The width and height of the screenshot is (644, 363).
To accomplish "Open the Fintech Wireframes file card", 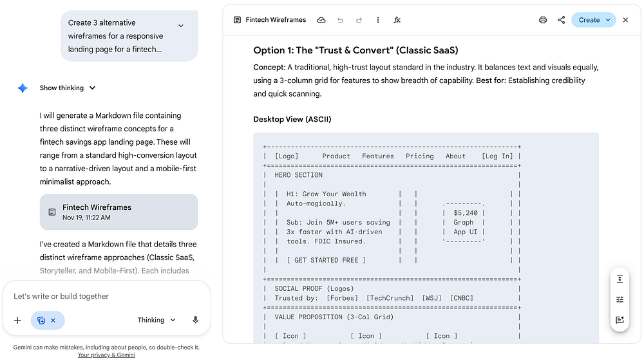I will click(x=118, y=212).
